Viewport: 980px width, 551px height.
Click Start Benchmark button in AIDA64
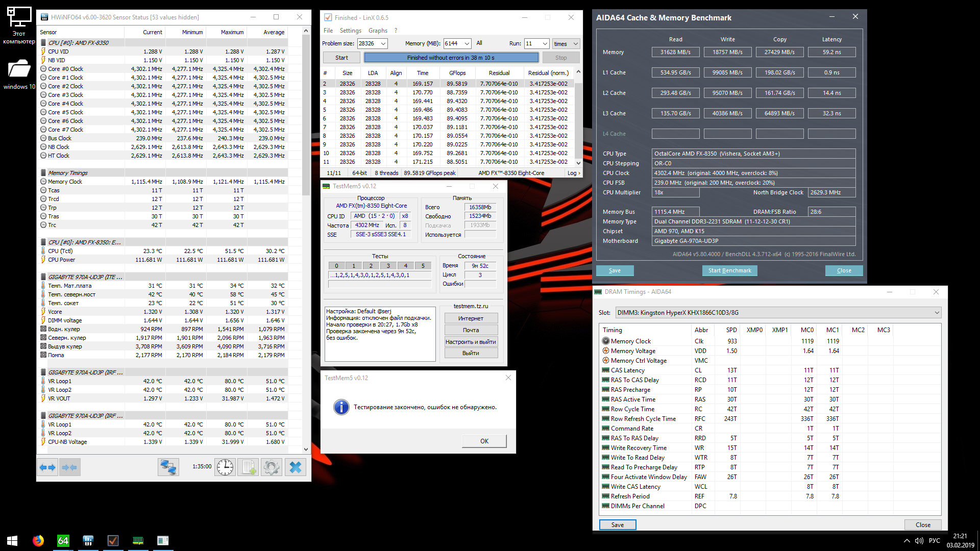(729, 270)
